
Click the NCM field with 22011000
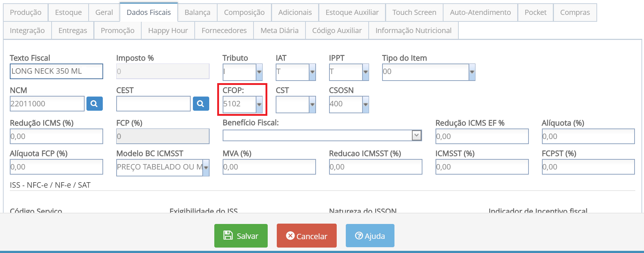(47, 104)
